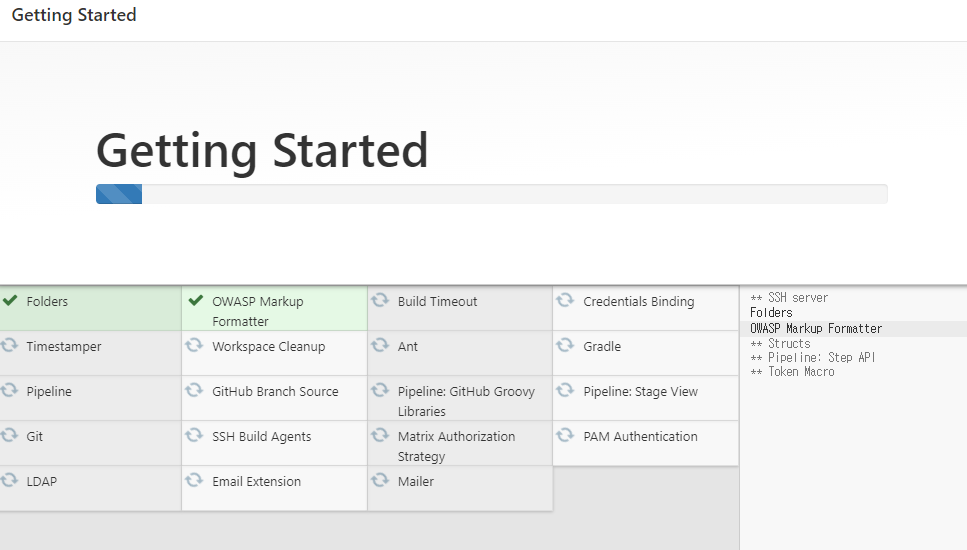The width and height of the screenshot is (967, 550).
Task: Click sync icon beside PAM Authentication
Action: tap(565, 435)
